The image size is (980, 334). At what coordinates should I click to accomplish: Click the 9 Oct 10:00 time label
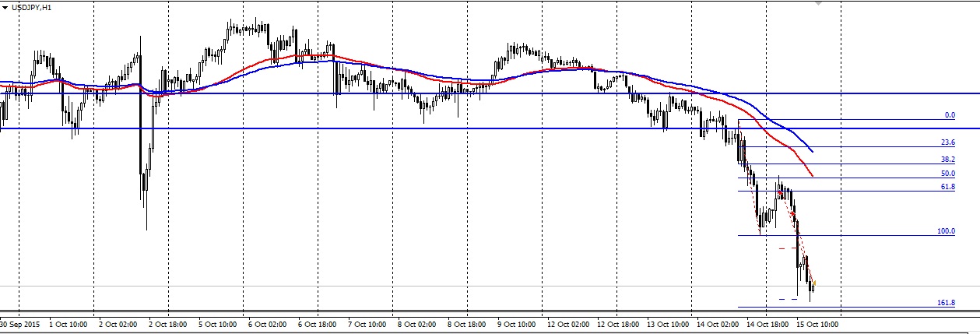point(515,323)
